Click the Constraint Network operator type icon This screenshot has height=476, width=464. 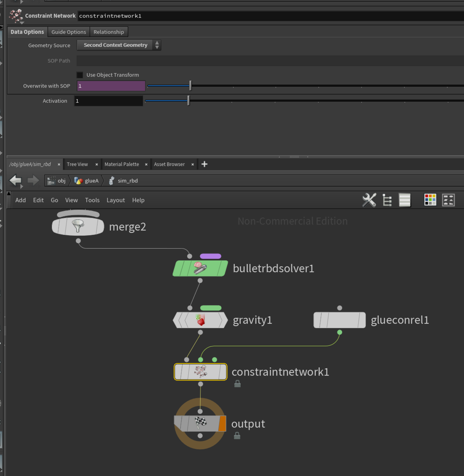16,16
